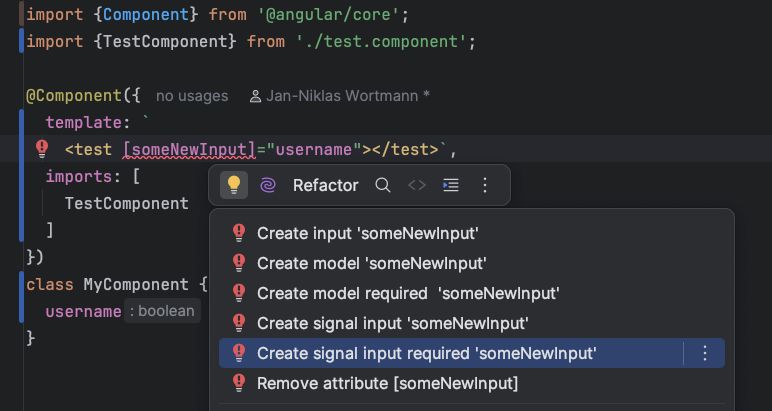The image size is (772, 411).
Task: Click "username" value in the template
Action: point(314,149)
